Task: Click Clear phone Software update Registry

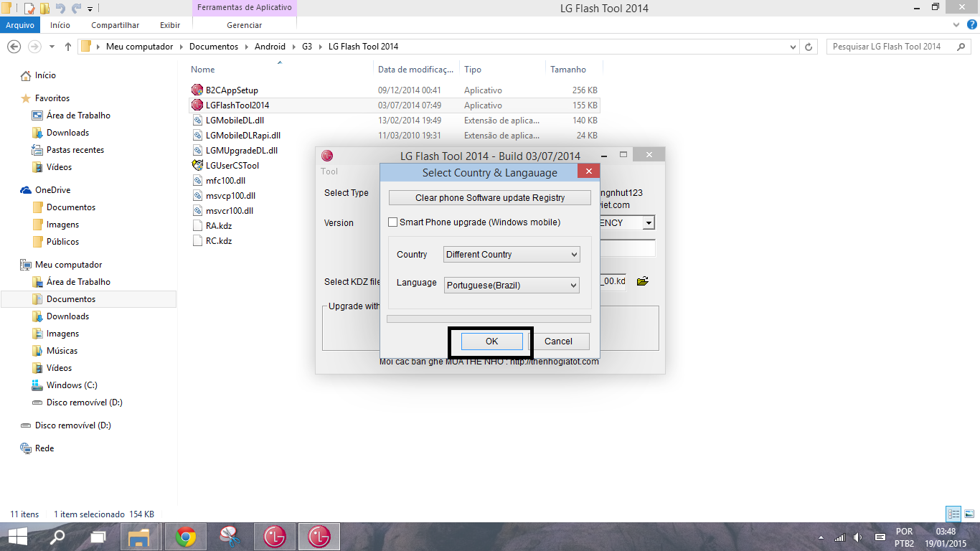Action: (490, 198)
